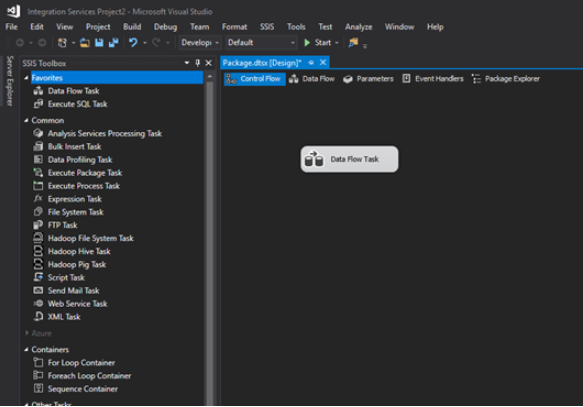Close the Package.dtsx design tab

coord(323,62)
